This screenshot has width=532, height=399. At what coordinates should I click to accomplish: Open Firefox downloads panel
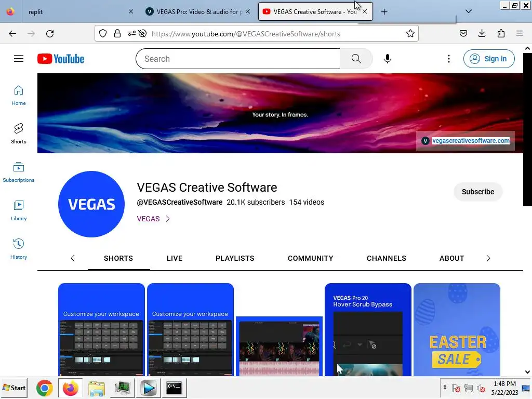coord(482,33)
